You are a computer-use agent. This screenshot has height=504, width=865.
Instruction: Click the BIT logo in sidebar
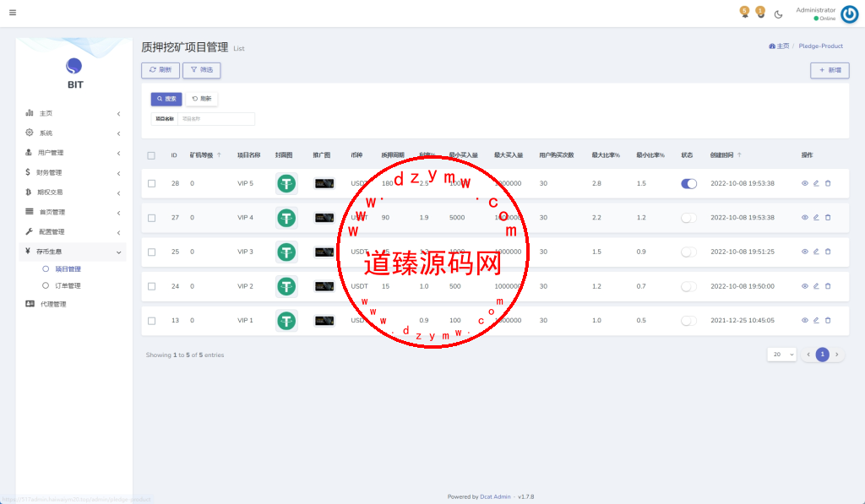pos(74,73)
